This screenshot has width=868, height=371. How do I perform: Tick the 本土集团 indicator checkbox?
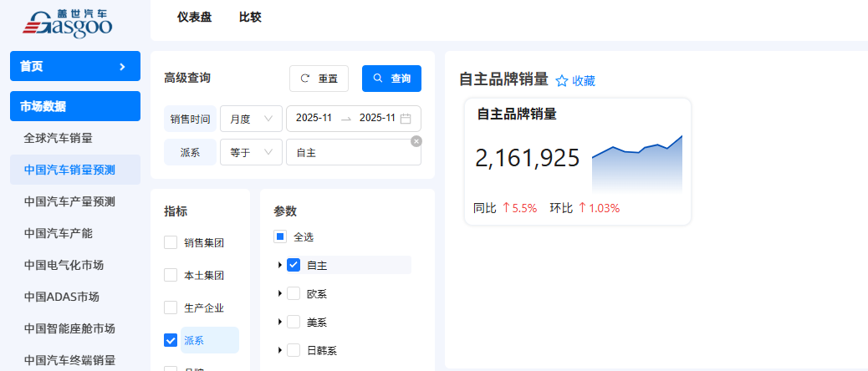tap(171, 275)
